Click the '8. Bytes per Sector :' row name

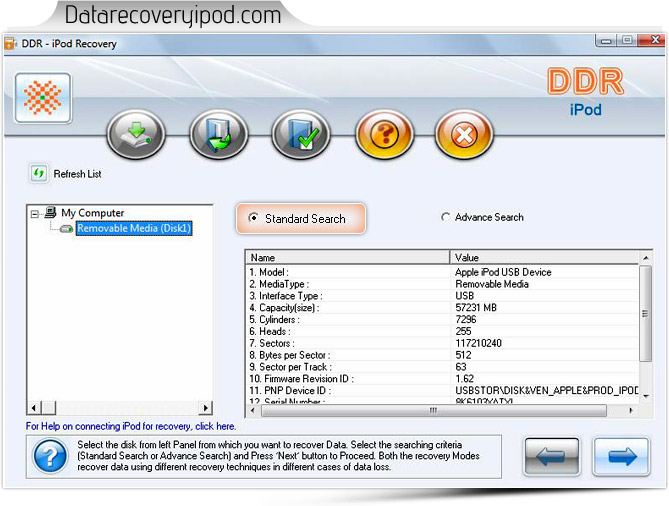pyautogui.click(x=290, y=355)
